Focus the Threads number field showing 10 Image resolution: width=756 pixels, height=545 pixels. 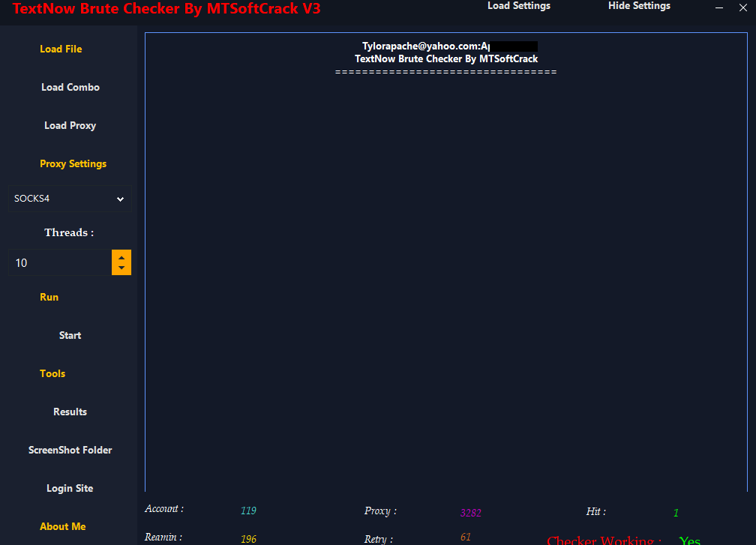[60, 262]
